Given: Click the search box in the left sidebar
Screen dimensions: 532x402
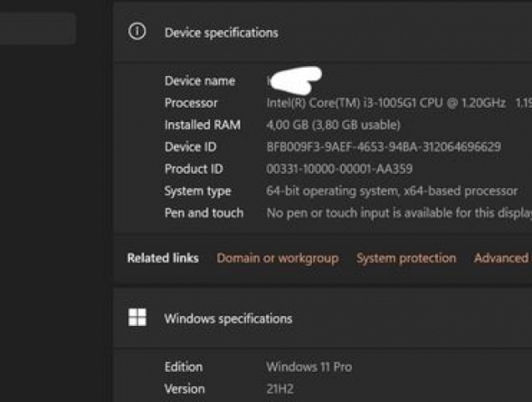Looking at the screenshot, I should click(38, 28).
